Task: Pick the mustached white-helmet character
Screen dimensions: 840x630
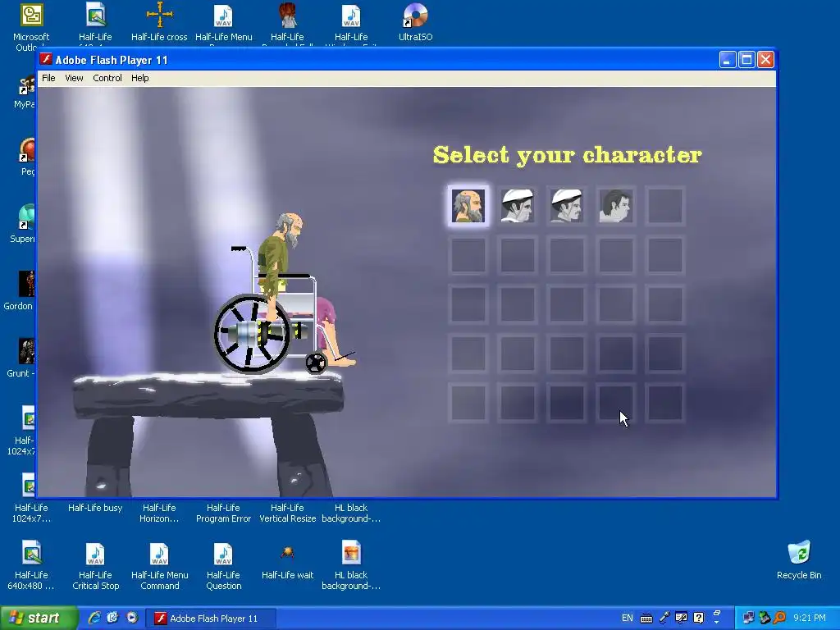Action: (567, 206)
